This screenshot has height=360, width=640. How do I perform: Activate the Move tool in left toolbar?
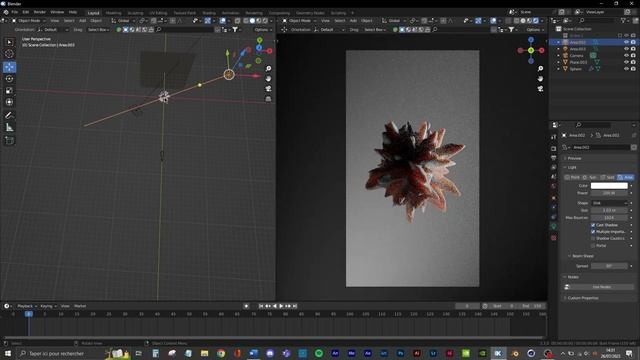[x=9, y=67]
